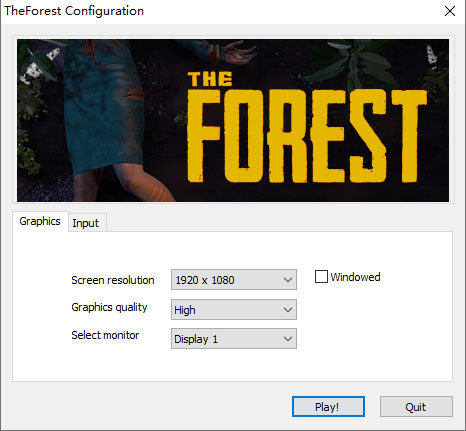Click the Select monitor label
This screenshot has height=431, width=466.
click(x=105, y=335)
